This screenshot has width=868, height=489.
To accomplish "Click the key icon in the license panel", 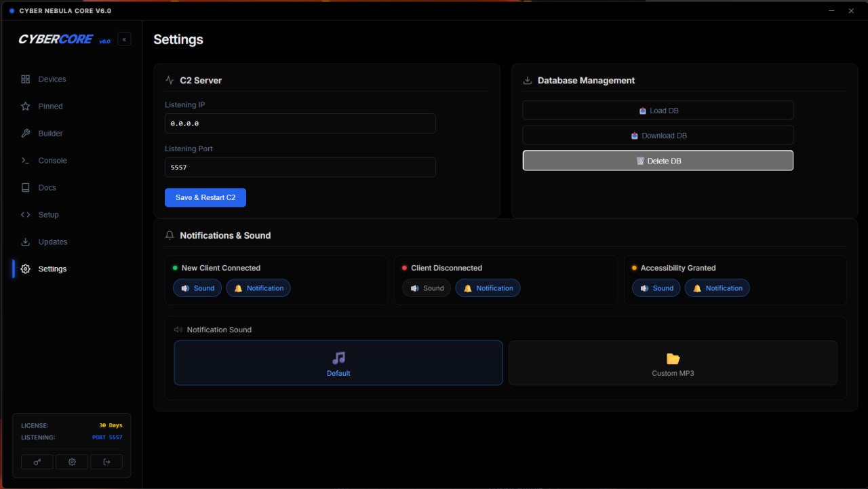I will click(37, 462).
